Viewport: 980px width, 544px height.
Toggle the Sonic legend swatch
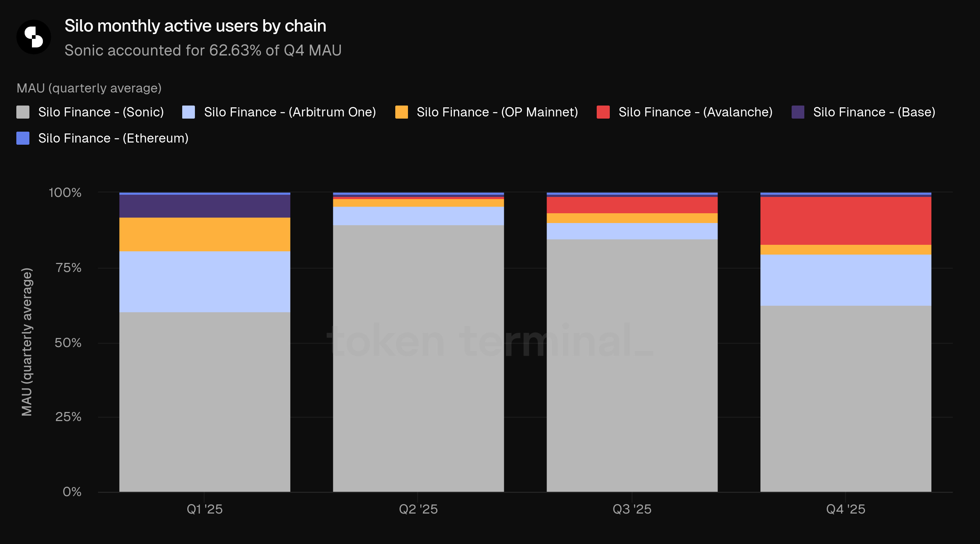point(23,112)
